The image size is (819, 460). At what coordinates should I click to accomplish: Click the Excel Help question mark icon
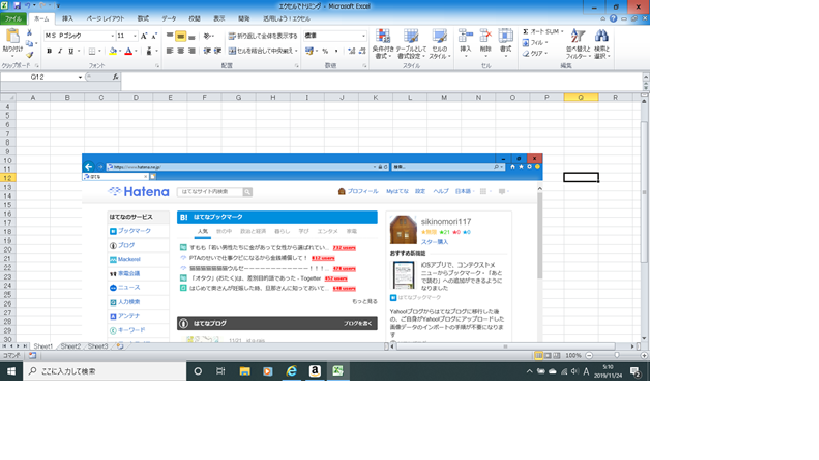613,19
